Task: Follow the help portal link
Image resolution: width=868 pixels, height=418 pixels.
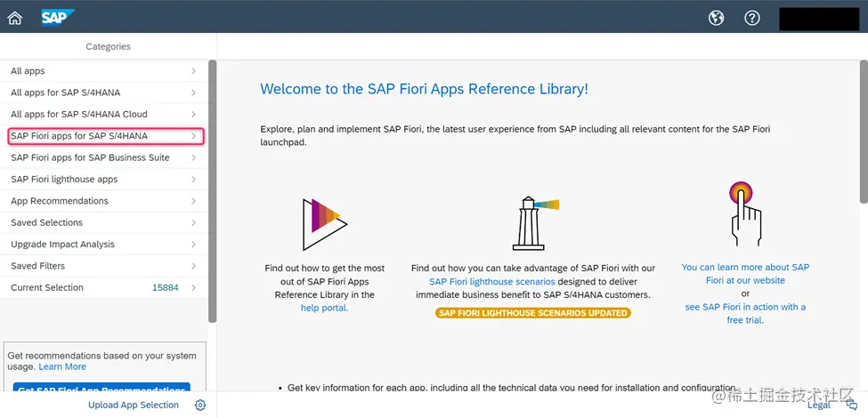Action: [x=324, y=308]
